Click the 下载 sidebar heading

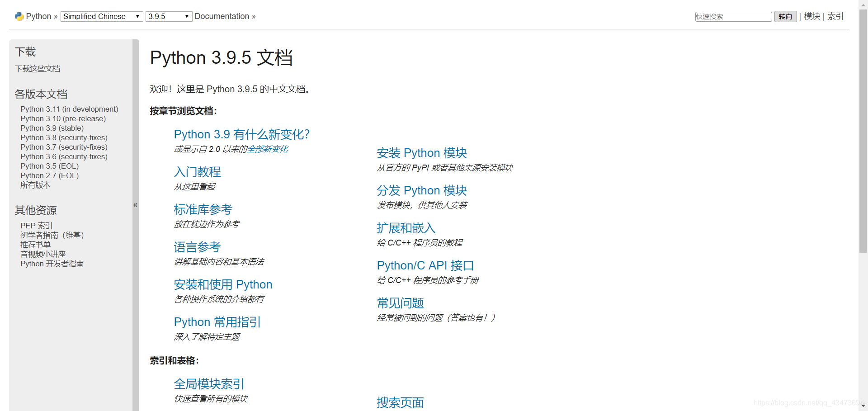[25, 52]
